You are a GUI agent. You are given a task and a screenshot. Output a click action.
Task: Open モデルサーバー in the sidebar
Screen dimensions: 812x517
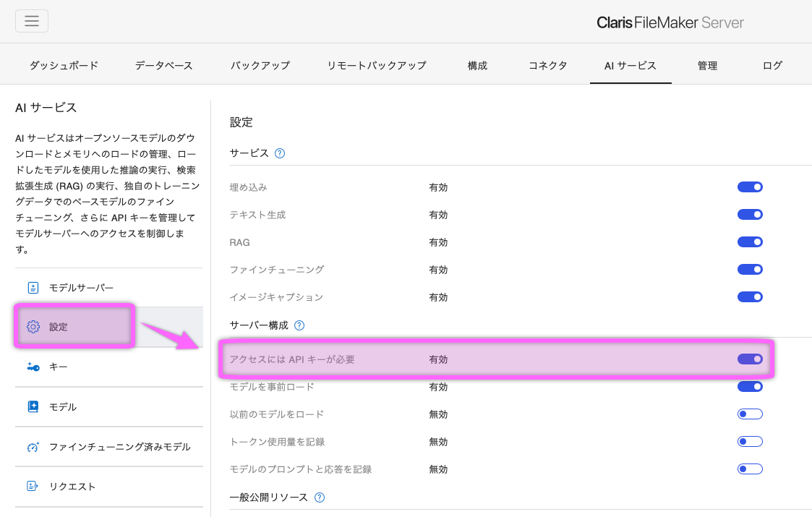[109, 288]
